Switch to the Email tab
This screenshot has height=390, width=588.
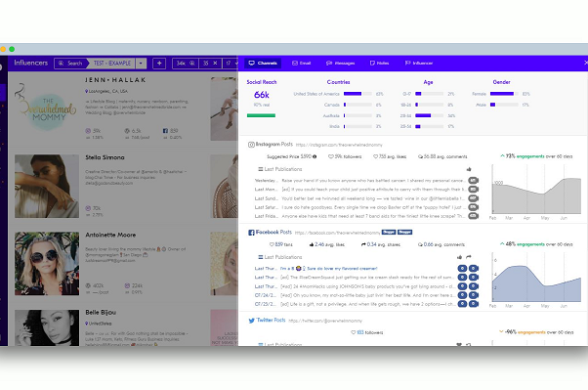click(x=302, y=64)
